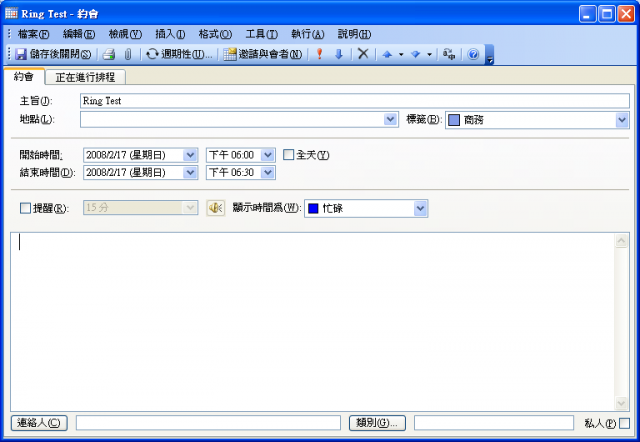Open the File (檔案) menu
640x442 pixels.
[33, 34]
